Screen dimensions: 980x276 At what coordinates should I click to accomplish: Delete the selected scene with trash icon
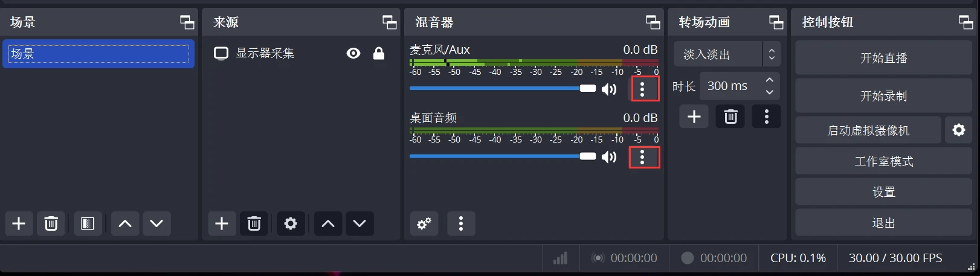tap(51, 223)
